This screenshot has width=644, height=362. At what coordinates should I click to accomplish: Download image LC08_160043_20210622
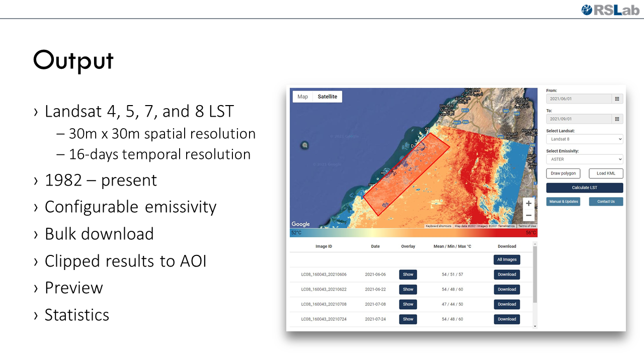[507, 289]
